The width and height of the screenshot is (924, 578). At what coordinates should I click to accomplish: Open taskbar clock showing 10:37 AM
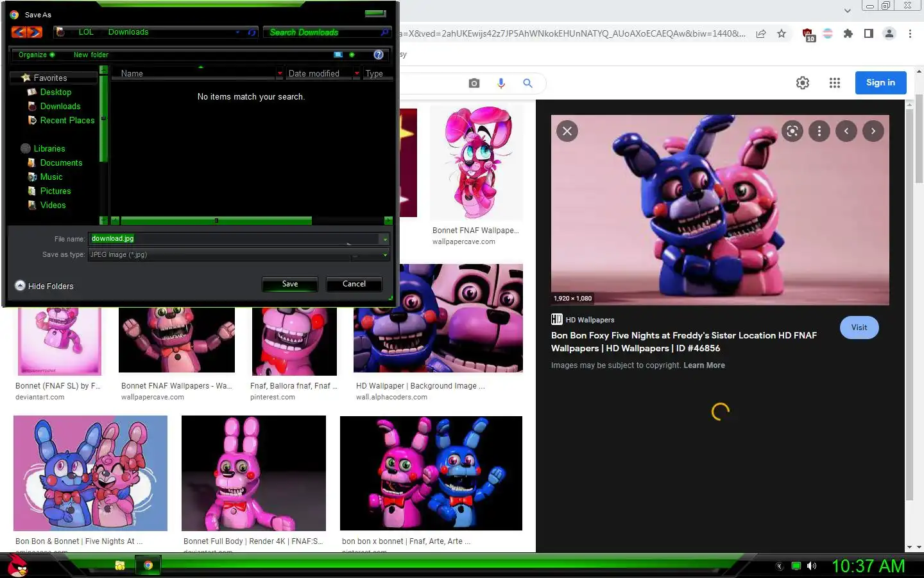868,566
